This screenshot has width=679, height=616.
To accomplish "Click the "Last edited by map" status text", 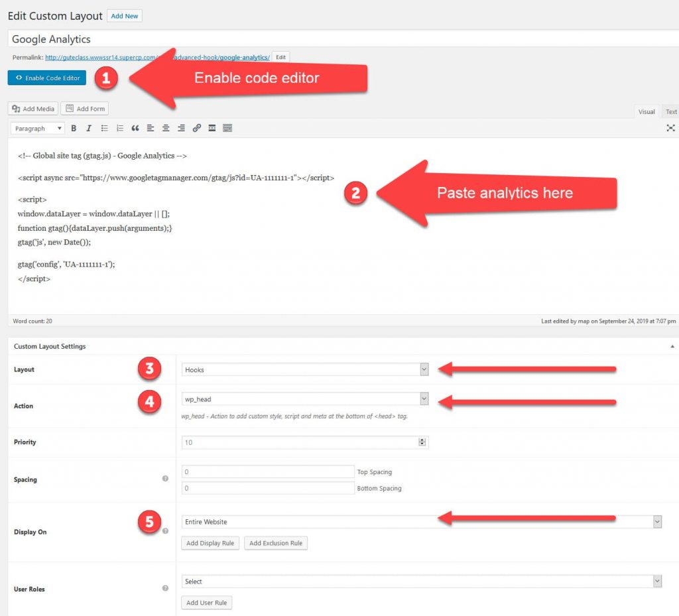I will (x=609, y=321).
